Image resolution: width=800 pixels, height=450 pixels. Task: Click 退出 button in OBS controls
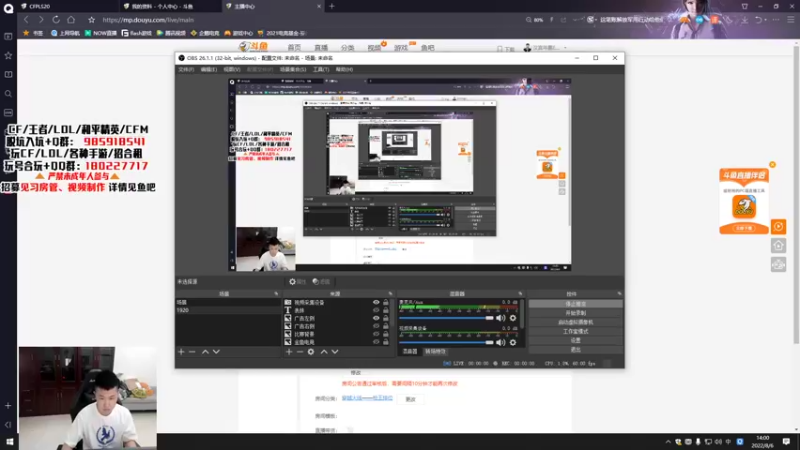(576, 349)
